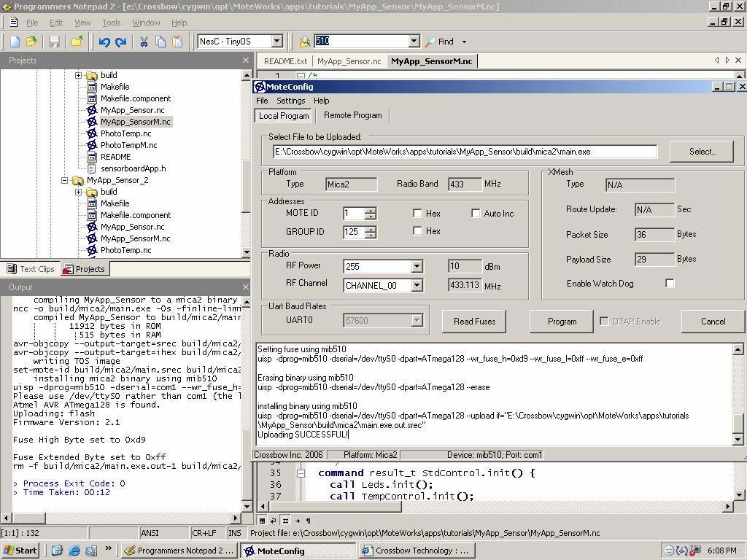Open the RF Power dropdown
The image size is (747, 560).
click(x=417, y=267)
